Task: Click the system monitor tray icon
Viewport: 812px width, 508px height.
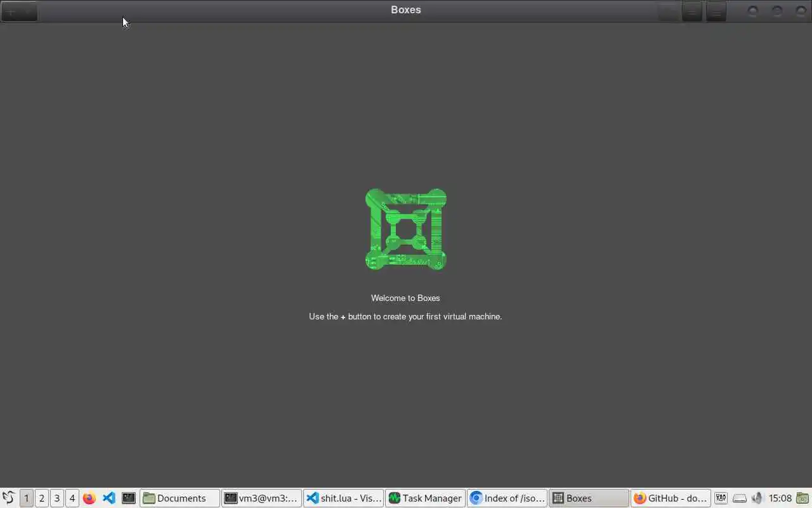Action: pos(721,498)
